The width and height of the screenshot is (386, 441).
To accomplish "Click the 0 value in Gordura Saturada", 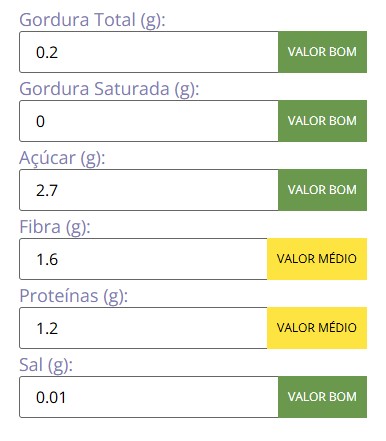I will click(x=40, y=121).
